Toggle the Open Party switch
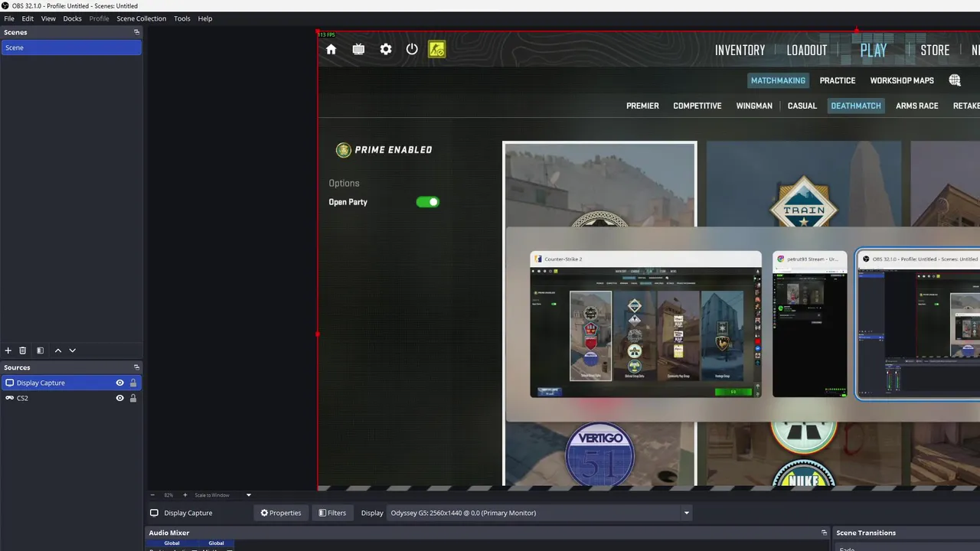Screen dimensions: 980x551 coord(427,202)
